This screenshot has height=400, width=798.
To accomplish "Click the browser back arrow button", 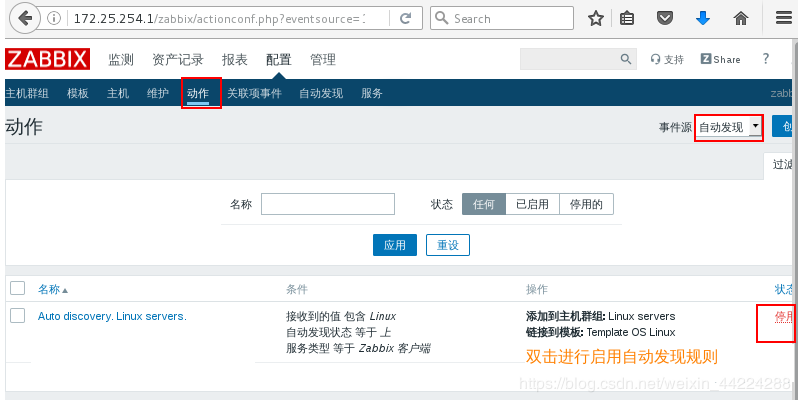I will point(24,18).
